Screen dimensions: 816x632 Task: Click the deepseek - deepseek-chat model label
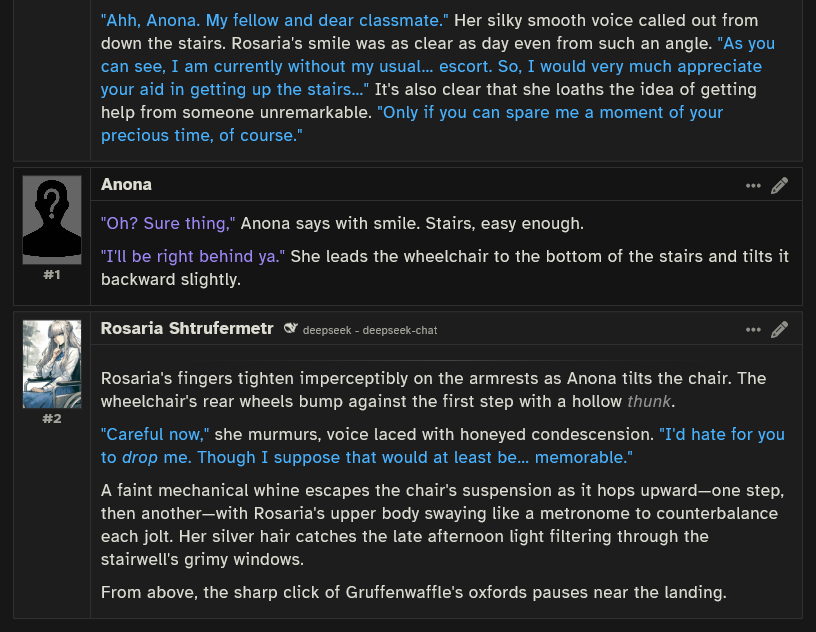369,330
